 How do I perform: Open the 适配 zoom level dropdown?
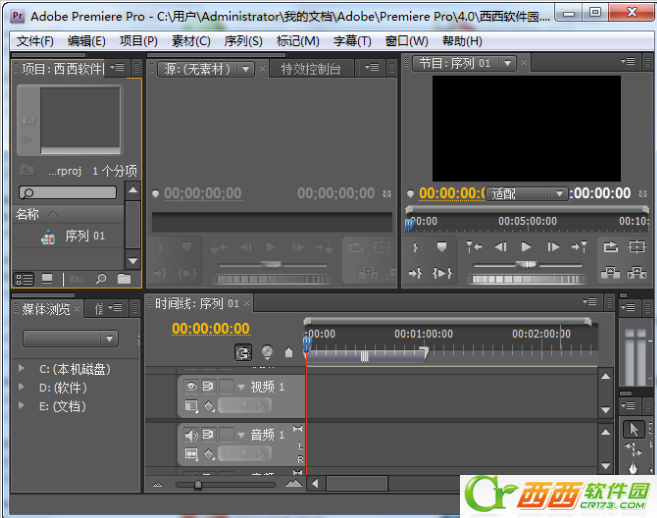click(x=527, y=194)
